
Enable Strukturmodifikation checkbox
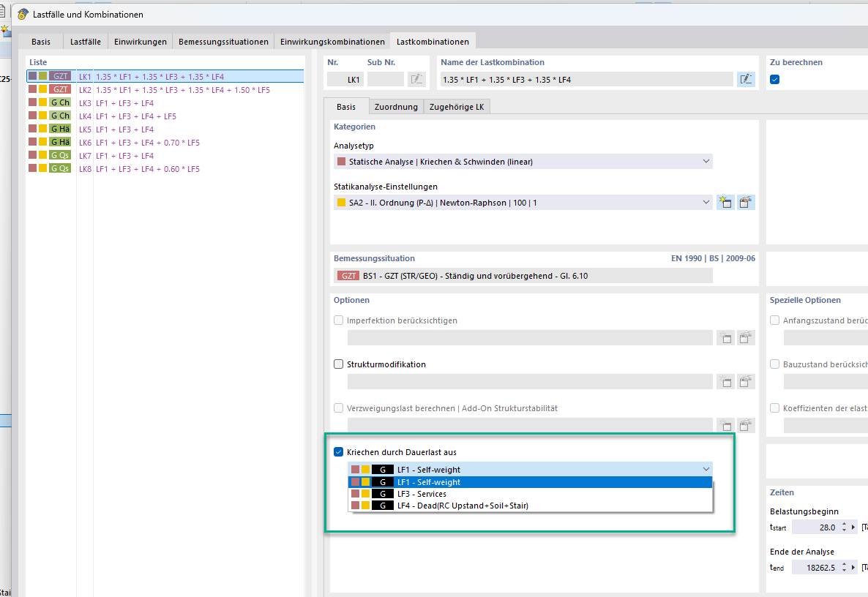click(338, 364)
